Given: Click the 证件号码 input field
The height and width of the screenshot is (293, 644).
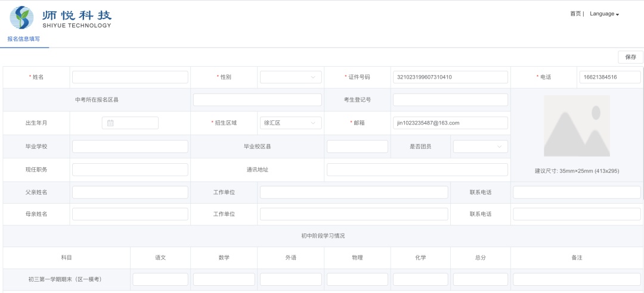Looking at the screenshot, I should [x=451, y=77].
